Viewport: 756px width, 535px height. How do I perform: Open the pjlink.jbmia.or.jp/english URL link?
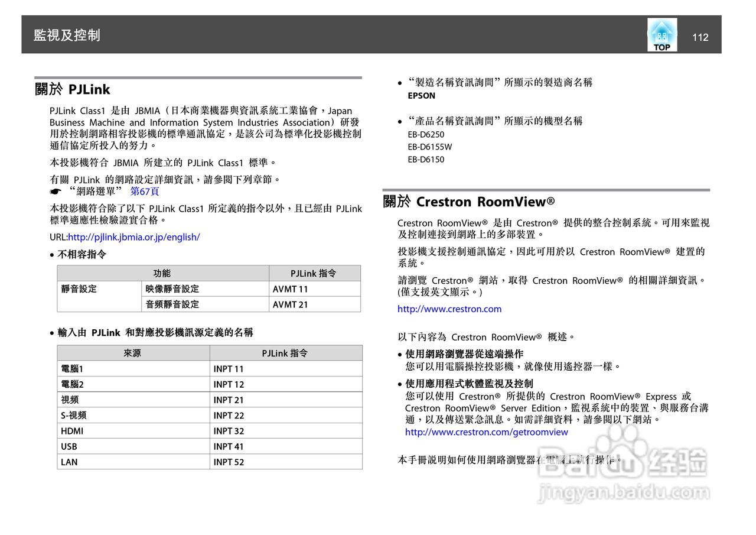(134, 237)
